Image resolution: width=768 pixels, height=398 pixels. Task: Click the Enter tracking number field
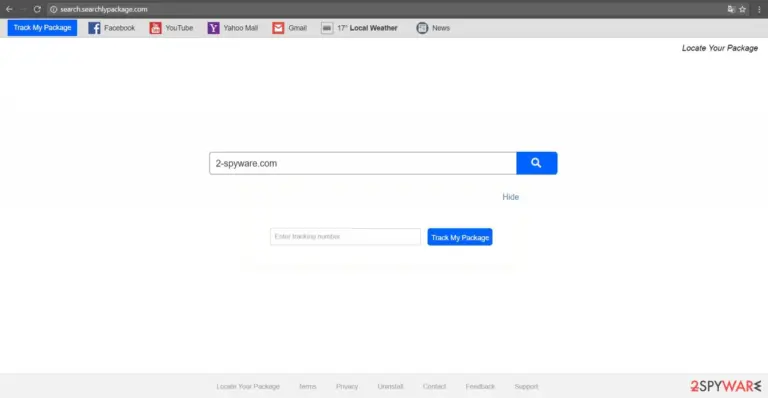tap(345, 236)
